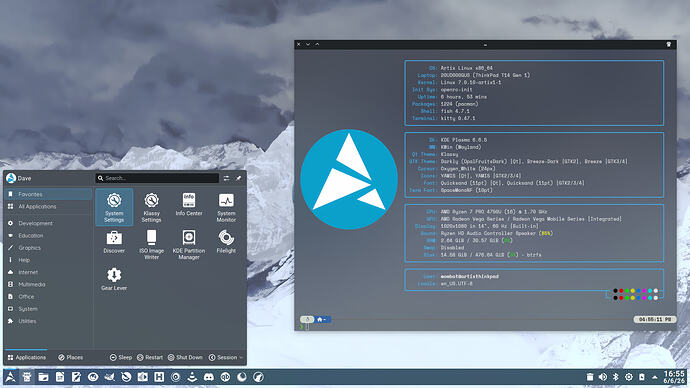Open Internet category
This screenshot has height=388, width=690.
tap(48, 272)
